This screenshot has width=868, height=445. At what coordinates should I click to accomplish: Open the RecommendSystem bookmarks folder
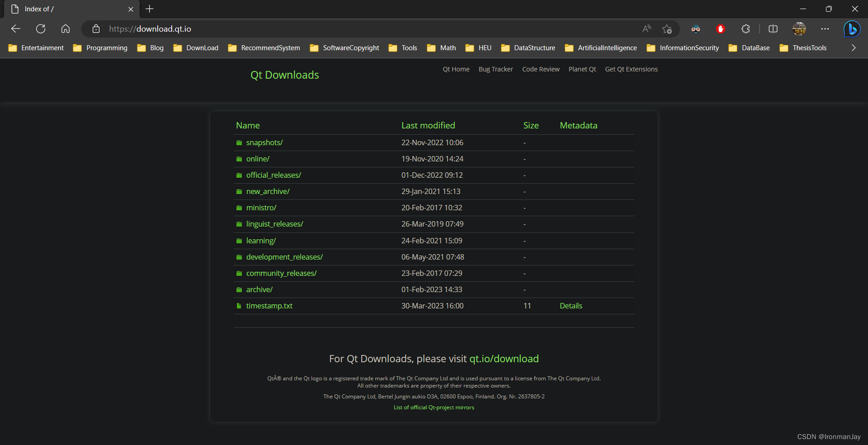point(264,48)
